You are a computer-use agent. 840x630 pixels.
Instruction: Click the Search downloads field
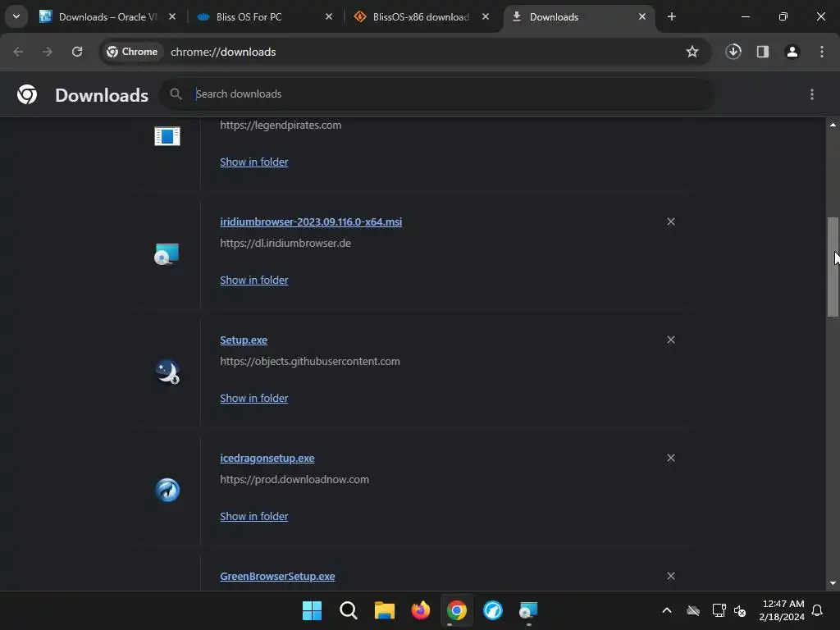[x=436, y=94]
